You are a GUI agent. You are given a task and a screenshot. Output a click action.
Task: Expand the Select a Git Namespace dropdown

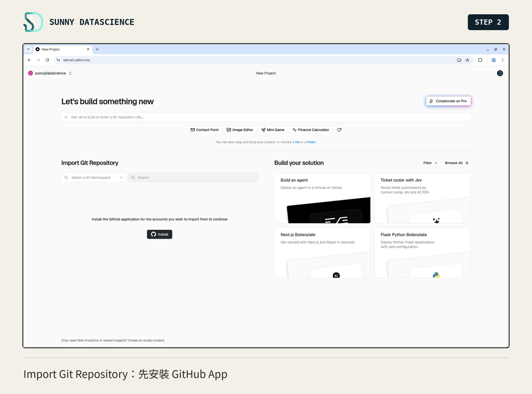(x=94, y=178)
